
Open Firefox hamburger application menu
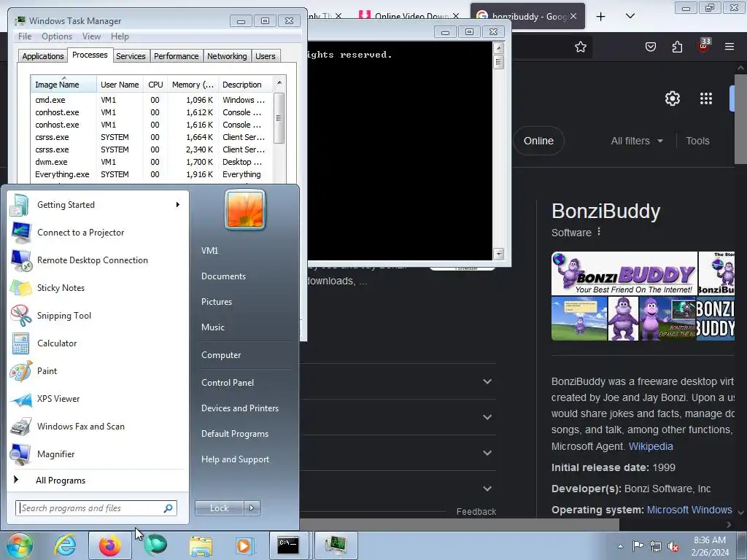pyautogui.click(x=729, y=47)
